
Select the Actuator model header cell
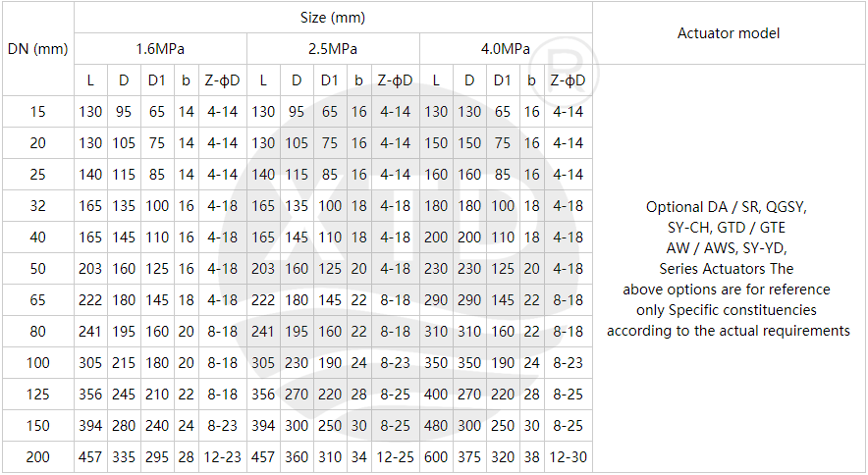tap(729, 33)
